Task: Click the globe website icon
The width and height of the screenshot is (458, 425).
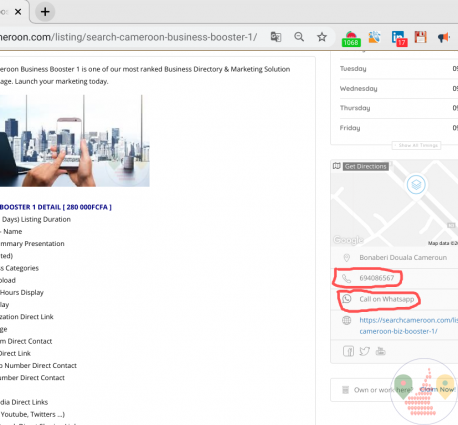Action: tap(347, 320)
